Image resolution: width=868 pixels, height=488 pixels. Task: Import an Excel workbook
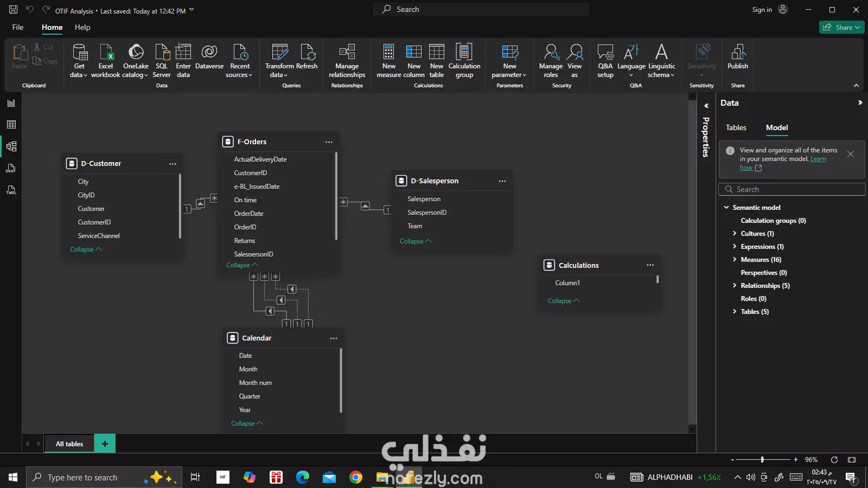(106, 61)
